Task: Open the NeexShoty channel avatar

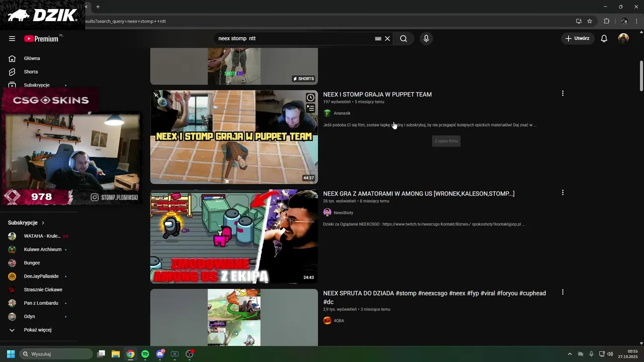Action: coord(327,213)
